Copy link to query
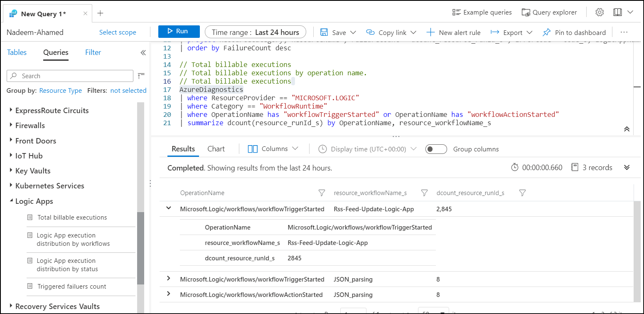Image resolution: width=644 pixels, height=314 pixels. (386, 32)
